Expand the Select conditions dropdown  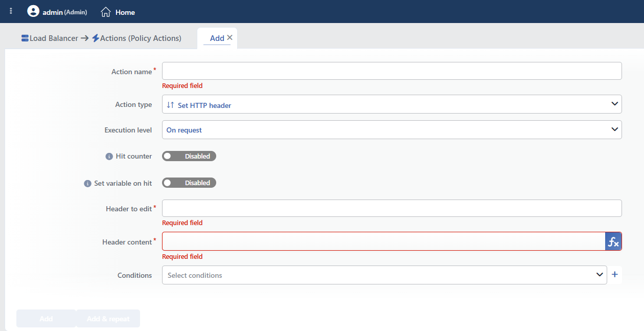click(x=384, y=275)
